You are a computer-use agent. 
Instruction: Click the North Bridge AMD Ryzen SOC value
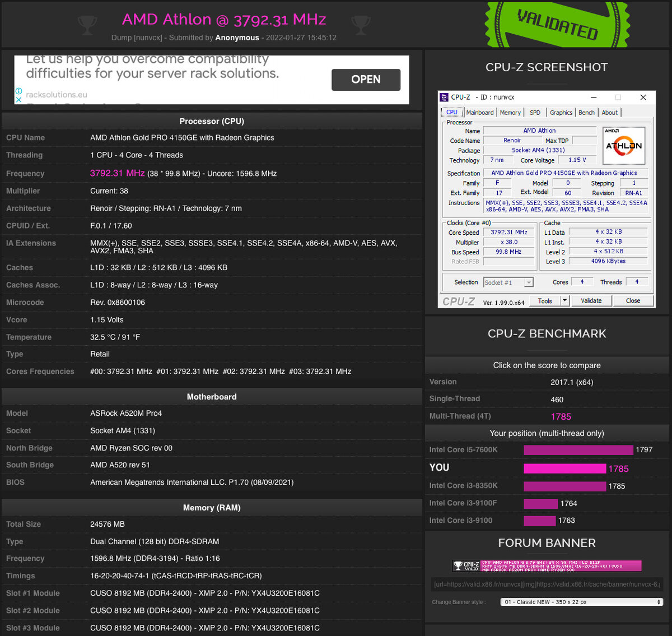[132, 448]
